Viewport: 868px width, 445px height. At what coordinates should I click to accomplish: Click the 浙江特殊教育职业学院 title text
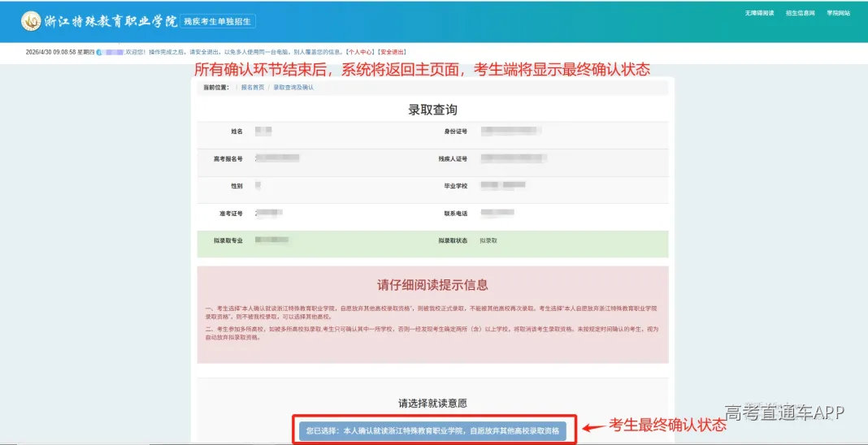pyautogui.click(x=111, y=22)
